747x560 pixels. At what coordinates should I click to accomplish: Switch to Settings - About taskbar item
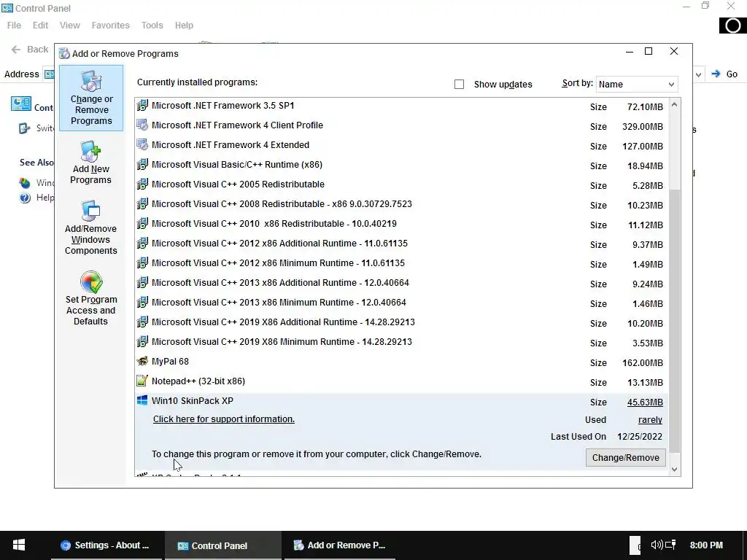pos(107,545)
